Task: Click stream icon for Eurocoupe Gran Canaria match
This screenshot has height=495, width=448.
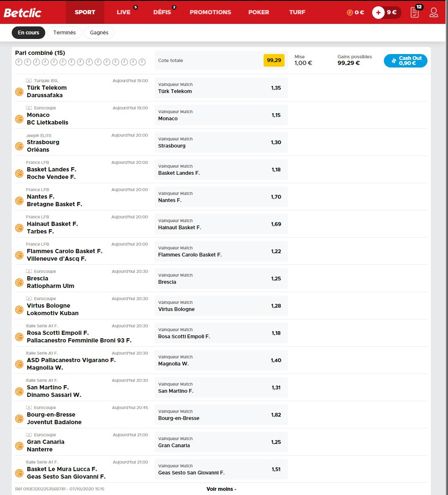Action: click(x=29, y=435)
